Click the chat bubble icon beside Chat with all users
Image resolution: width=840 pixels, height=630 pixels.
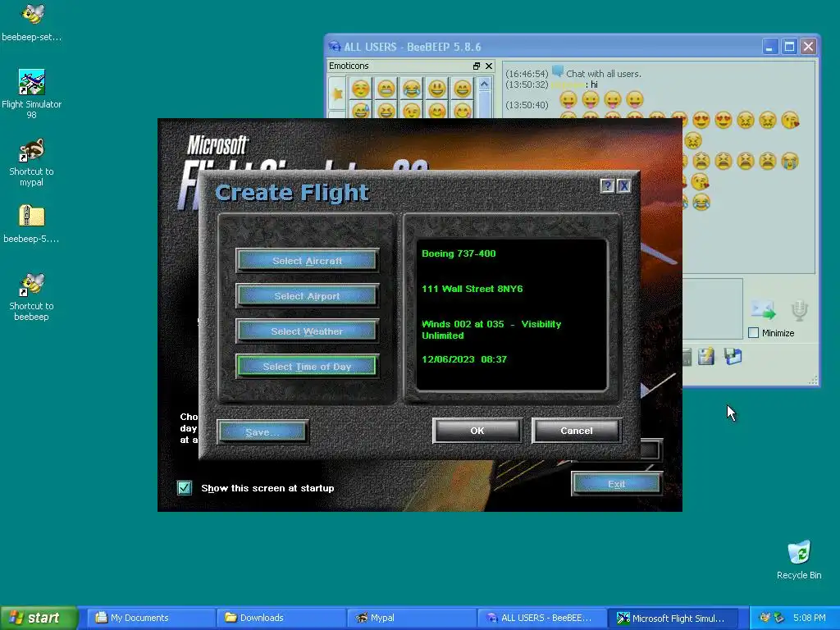(557, 71)
